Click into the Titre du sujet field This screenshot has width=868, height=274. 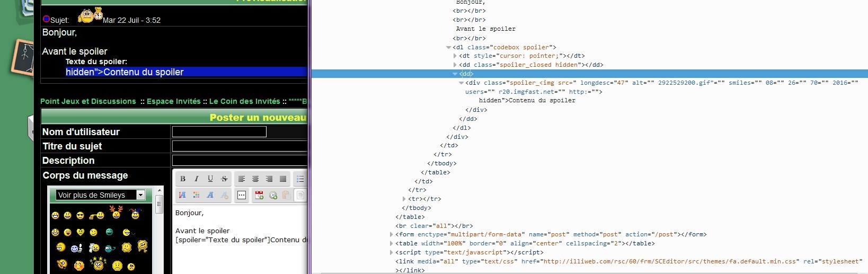[x=240, y=146]
